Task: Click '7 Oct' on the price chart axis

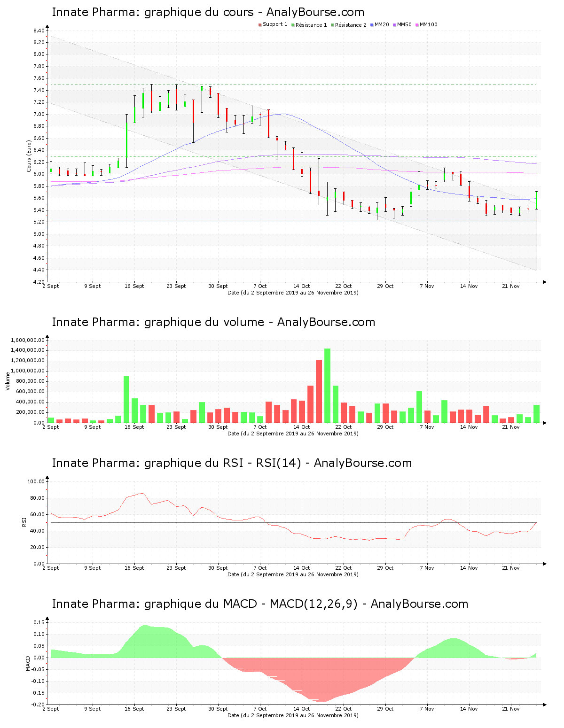Action: (260, 286)
